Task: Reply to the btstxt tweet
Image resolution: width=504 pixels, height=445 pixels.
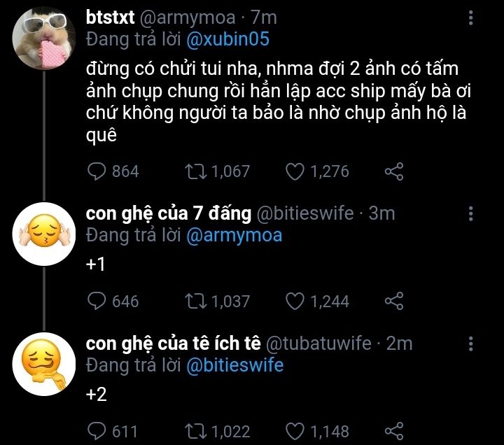Action: point(97,171)
